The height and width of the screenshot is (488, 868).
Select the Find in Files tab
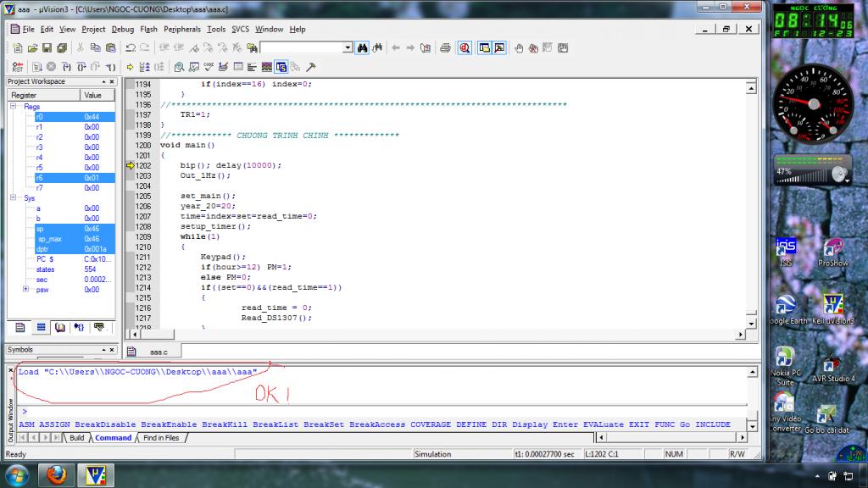click(x=161, y=438)
